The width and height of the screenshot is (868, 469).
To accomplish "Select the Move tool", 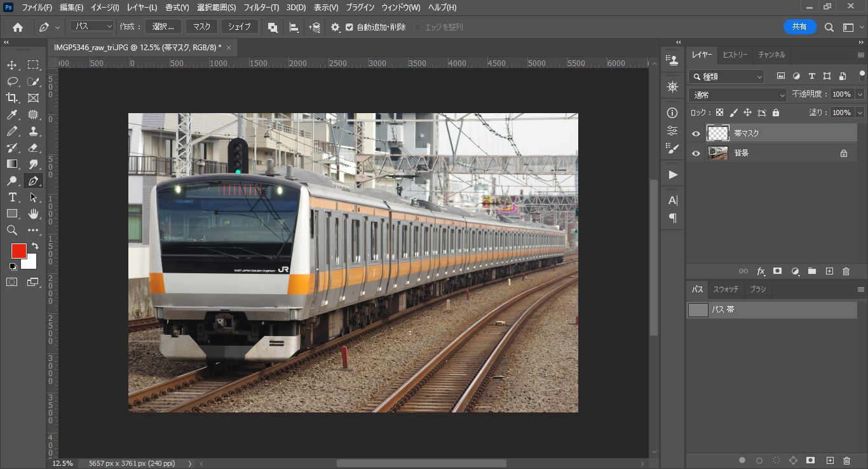I will coord(12,65).
